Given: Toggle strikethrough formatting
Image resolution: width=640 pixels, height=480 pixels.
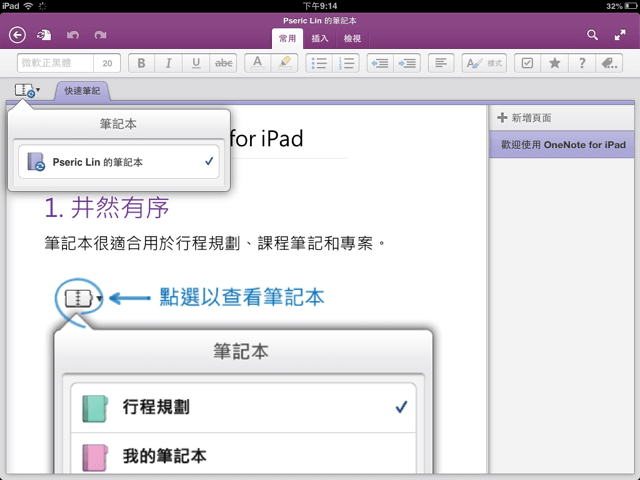Looking at the screenshot, I should click(x=223, y=63).
